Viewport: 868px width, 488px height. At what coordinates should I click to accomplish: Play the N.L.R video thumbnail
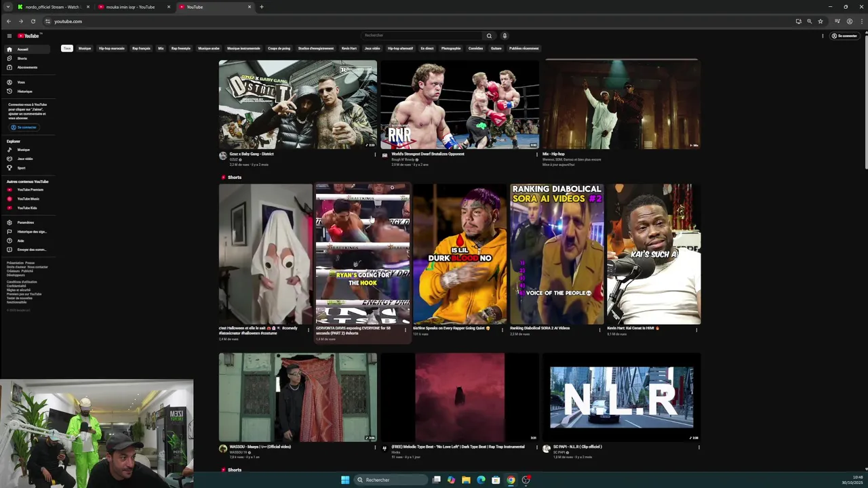tap(622, 397)
